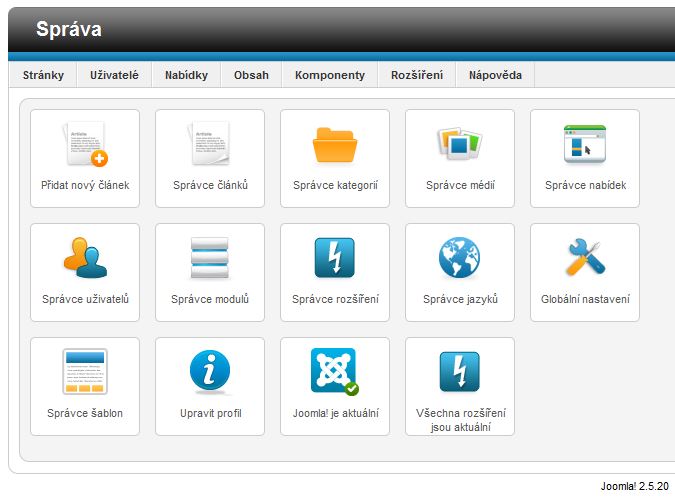Open the Přidat nový článek icon
The width and height of the screenshot is (675, 498).
85,146
